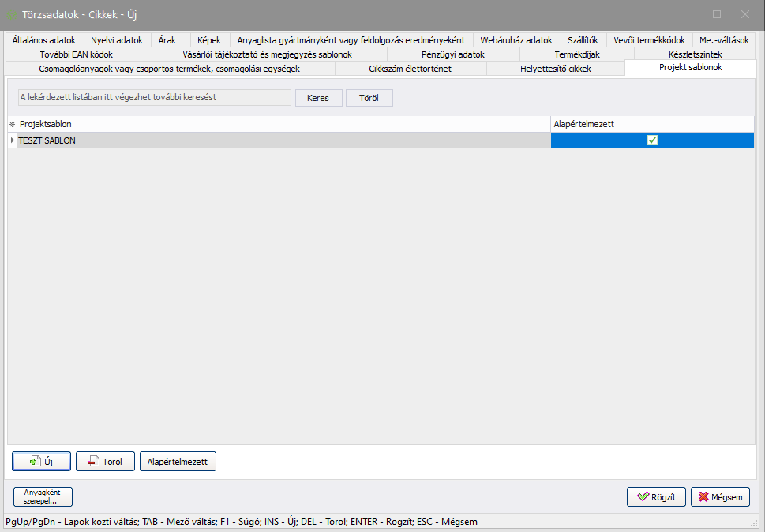Click row indicator arrow of TESZT SABLON
The image size is (765, 532).
(12, 140)
